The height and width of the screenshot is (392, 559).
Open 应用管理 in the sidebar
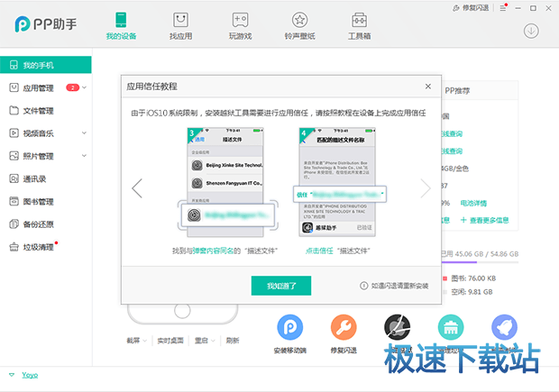[38, 88]
